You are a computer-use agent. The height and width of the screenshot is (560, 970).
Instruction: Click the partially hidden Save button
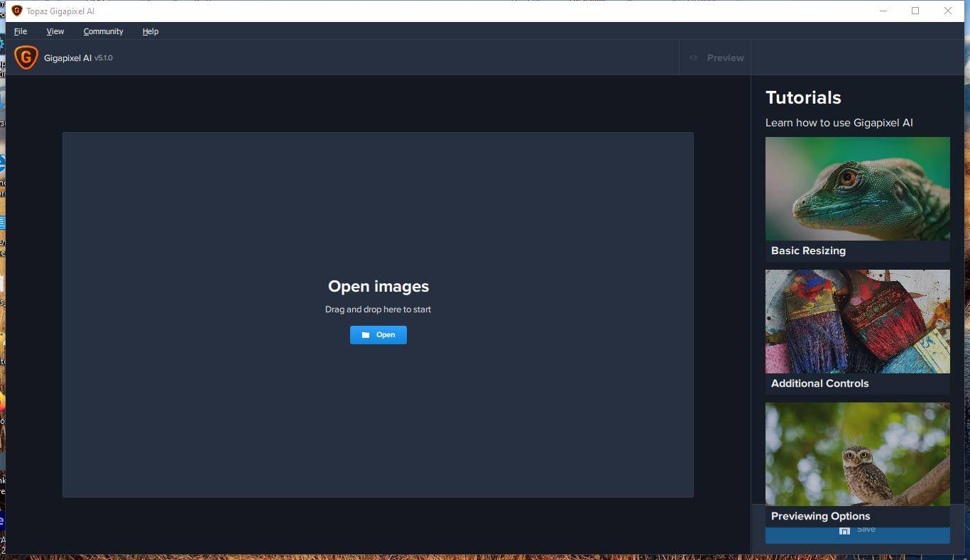(858, 535)
